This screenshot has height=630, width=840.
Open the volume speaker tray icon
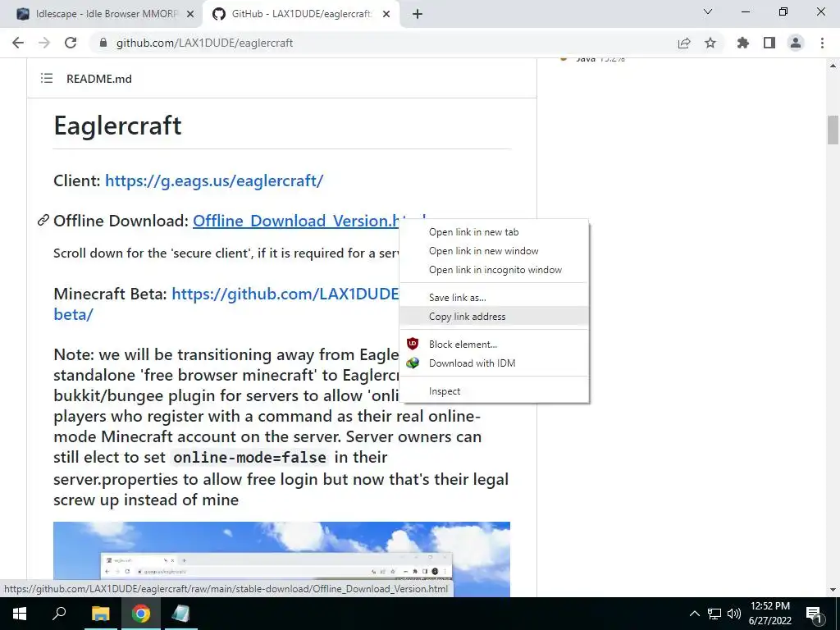(x=734, y=614)
